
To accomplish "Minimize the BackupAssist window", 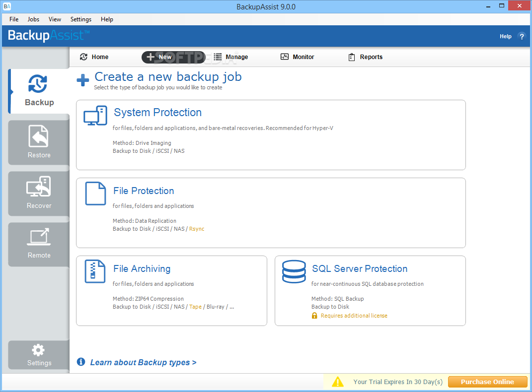I will coord(488,6).
